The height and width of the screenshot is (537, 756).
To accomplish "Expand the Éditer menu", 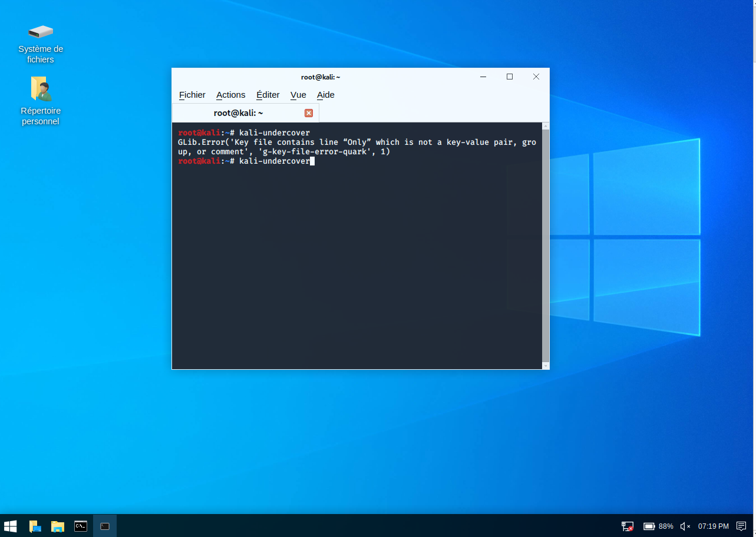I will point(268,95).
